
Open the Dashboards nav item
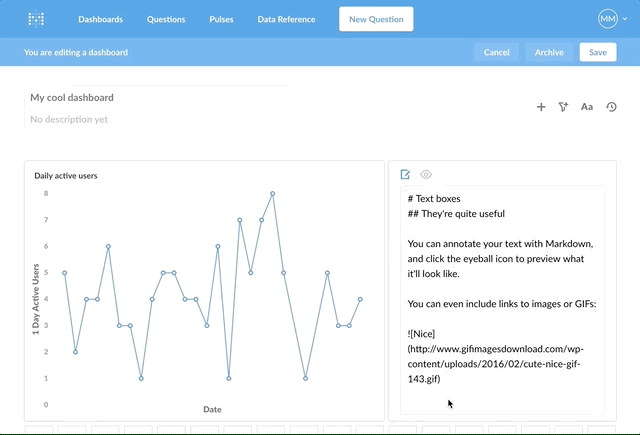click(100, 19)
